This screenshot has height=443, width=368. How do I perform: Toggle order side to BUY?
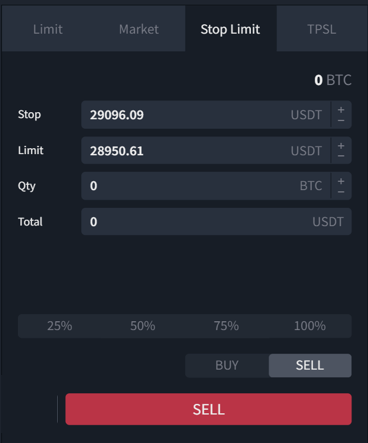click(x=227, y=365)
